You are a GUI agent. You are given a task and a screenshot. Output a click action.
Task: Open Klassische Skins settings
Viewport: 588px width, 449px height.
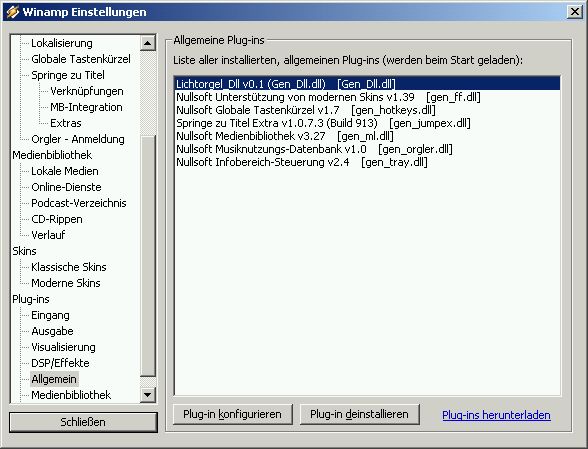click(x=69, y=267)
